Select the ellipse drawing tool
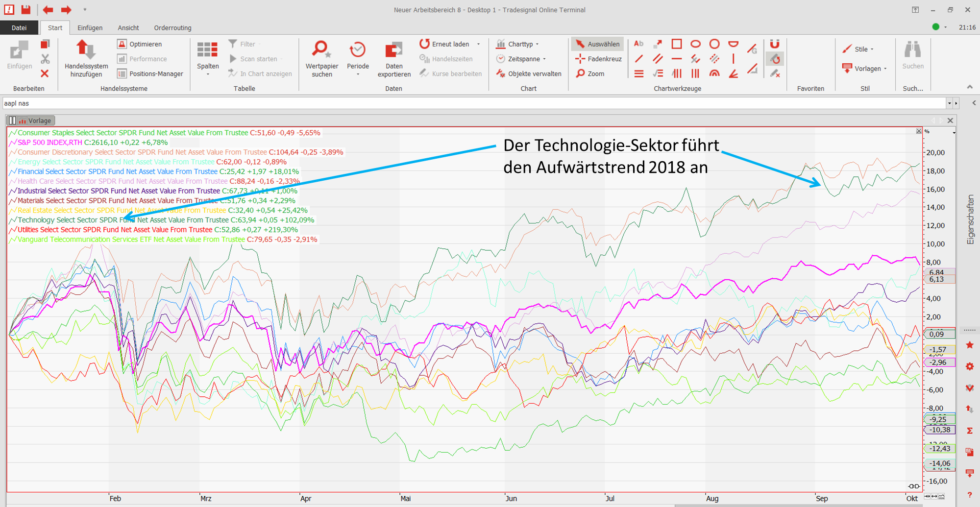980x507 pixels. click(695, 44)
